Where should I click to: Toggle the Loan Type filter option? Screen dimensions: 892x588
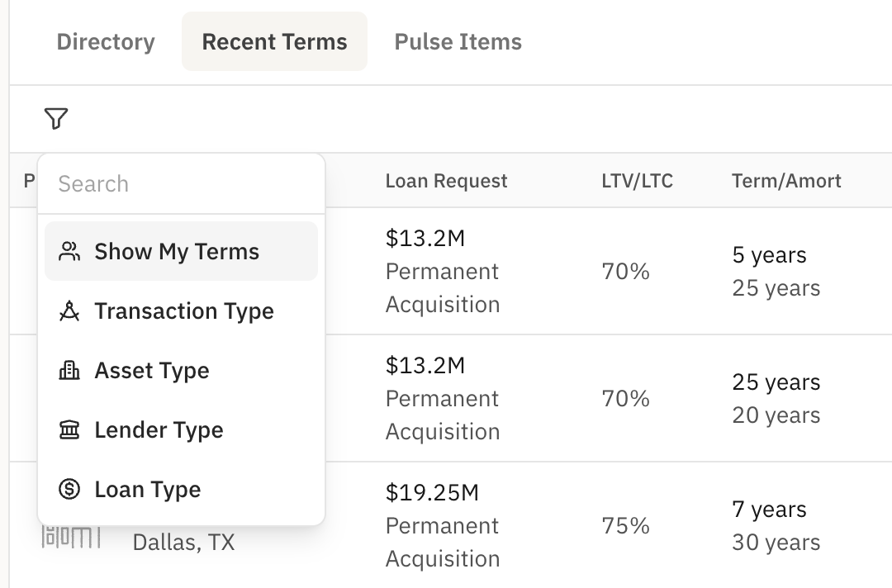pyautogui.click(x=147, y=490)
